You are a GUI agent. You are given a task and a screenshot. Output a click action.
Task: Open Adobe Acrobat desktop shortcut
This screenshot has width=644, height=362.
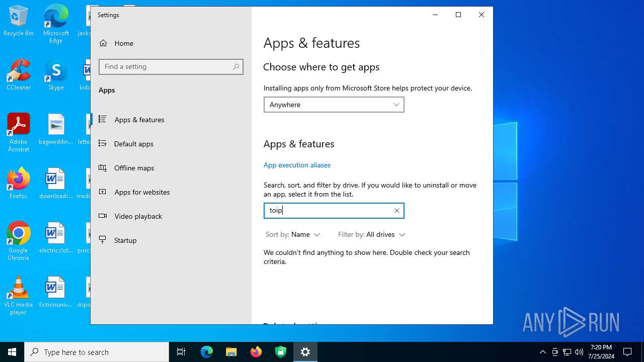[x=19, y=133]
